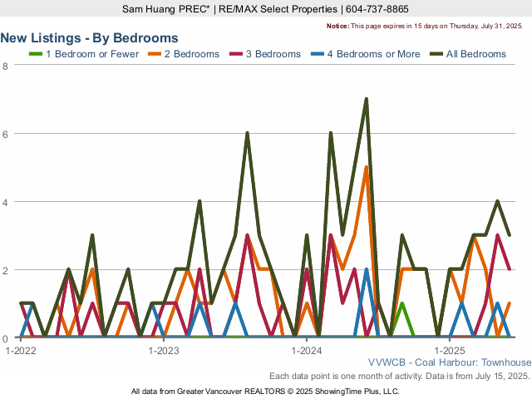Click the 1-2022 x-axis label
Image resolution: width=532 pixels, height=399 pixels.
click(21, 351)
